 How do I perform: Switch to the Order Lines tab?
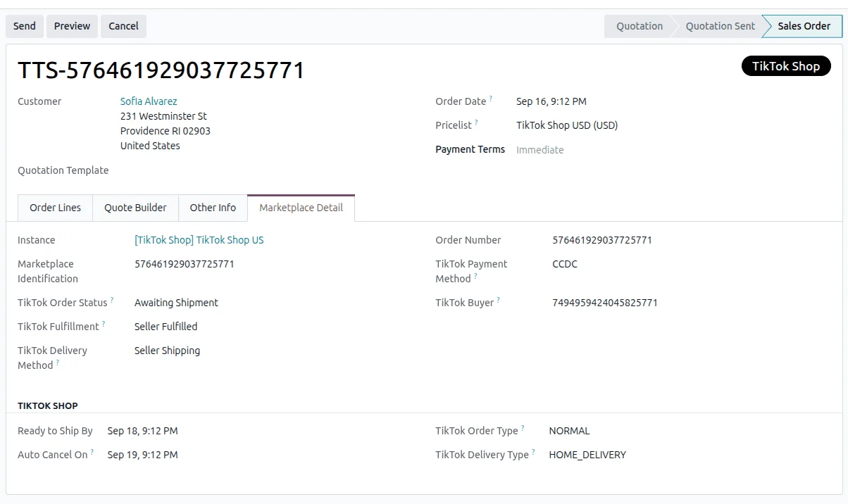click(x=55, y=208)
